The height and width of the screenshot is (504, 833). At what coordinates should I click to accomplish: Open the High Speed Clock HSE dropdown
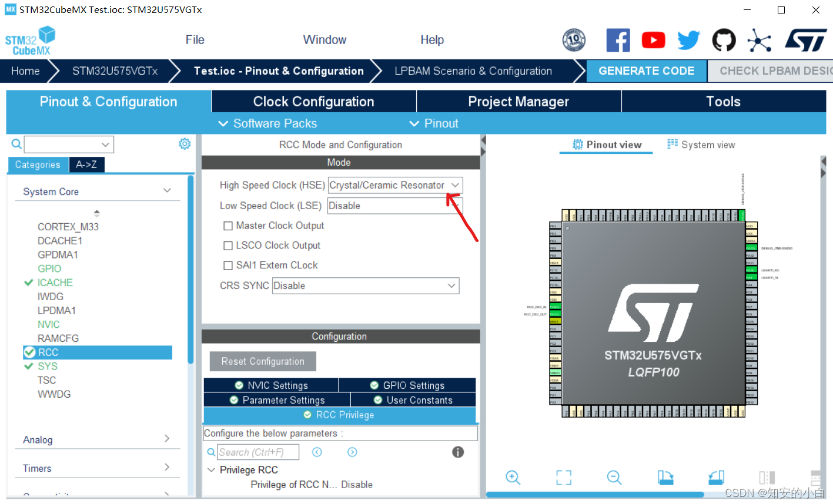(x=454, y=184)
